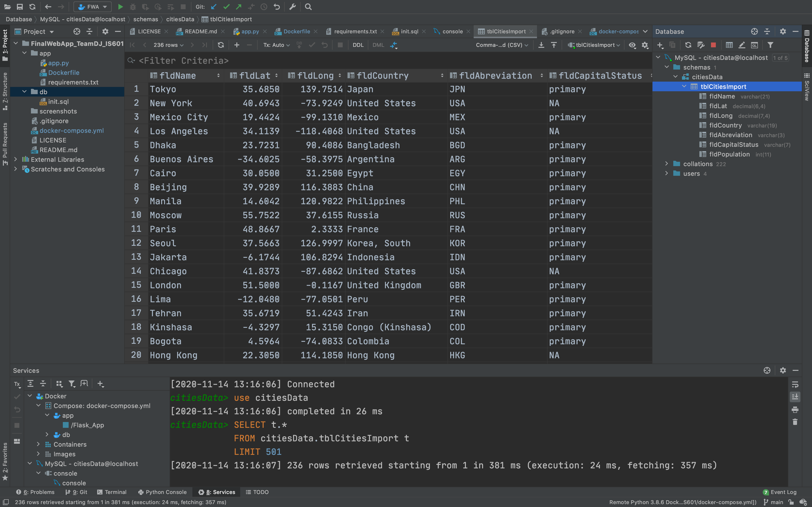Click the red Stop icon in Database panel
The height and width of the screenshot is (507, 812).
(713, 45)
